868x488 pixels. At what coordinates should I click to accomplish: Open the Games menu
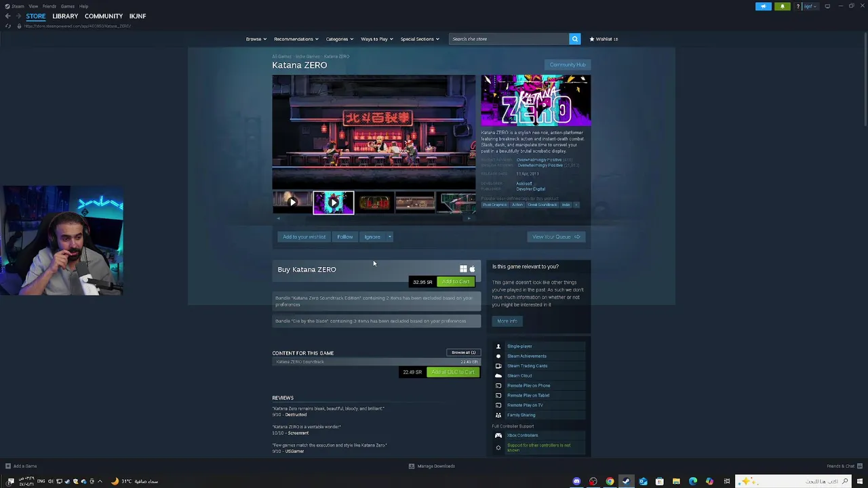(68, 6)
